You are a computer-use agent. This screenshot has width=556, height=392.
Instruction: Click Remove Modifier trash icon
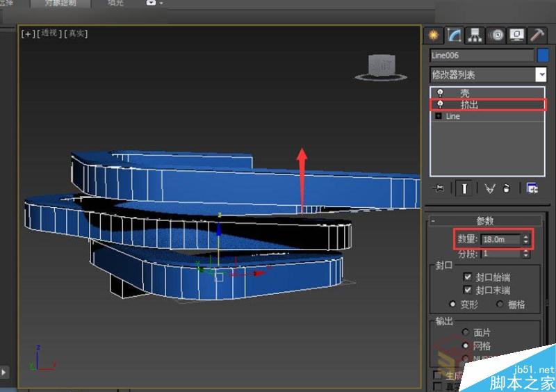pos(507,188)
